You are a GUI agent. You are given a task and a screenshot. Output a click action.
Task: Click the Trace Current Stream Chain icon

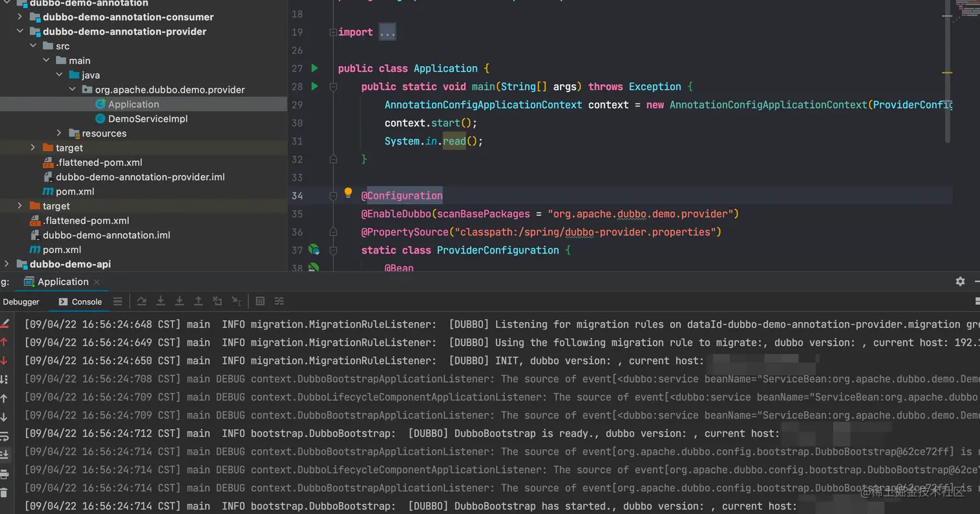(279, 301)
